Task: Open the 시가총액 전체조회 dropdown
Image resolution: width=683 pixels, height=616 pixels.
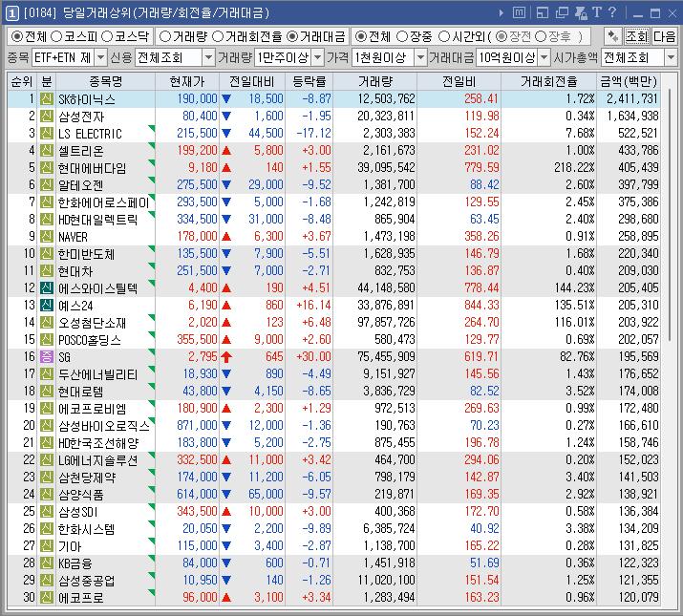Action: [671, 57]
